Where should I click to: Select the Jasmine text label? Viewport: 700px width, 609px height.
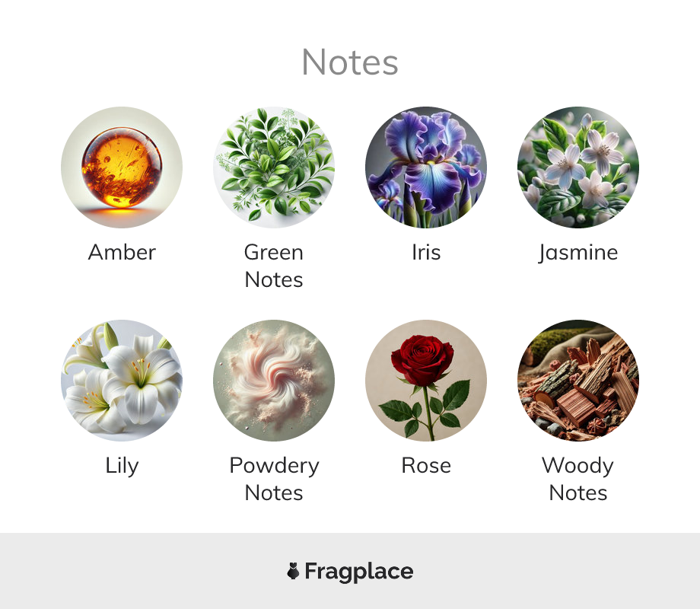(578, 253)
